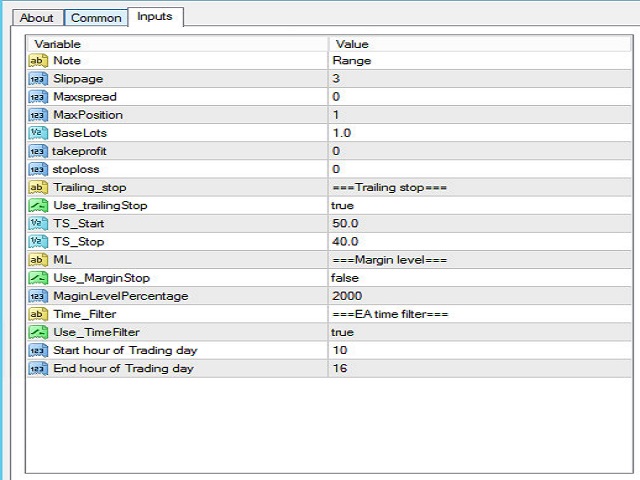
Task: Click the string icon beside Time_Filter
Action: 39,313
